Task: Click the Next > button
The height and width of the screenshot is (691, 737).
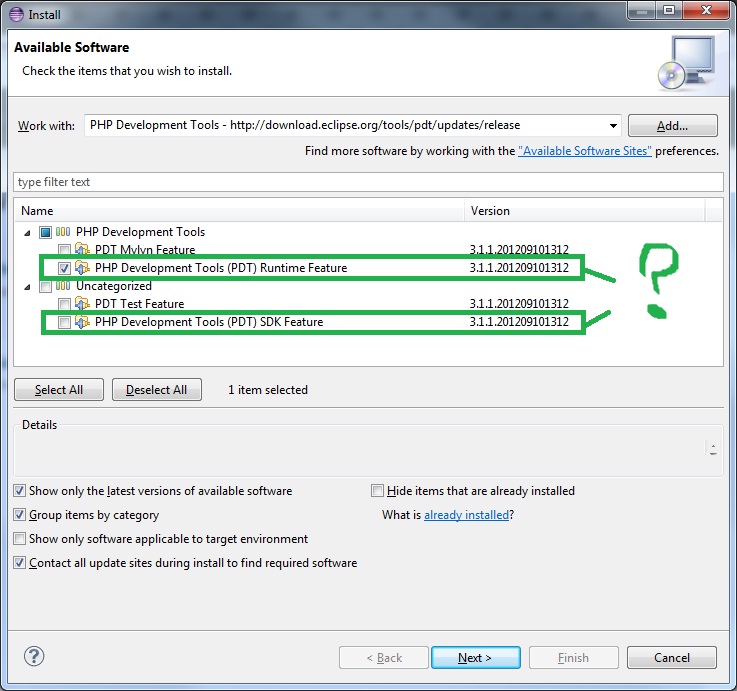Action: point(476,657)
